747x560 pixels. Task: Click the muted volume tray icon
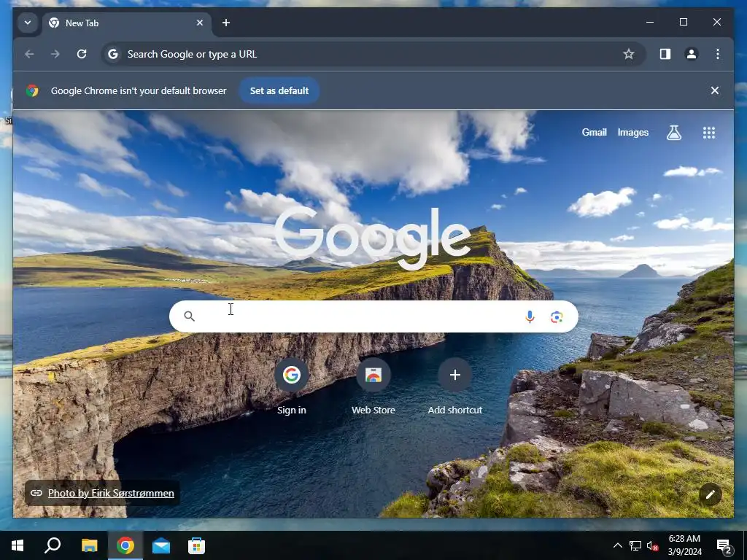point(652,545)
